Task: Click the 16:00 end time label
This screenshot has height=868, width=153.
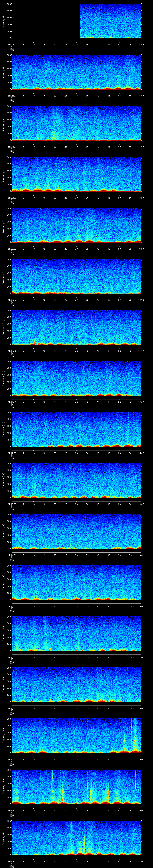Action: [141, 606]
